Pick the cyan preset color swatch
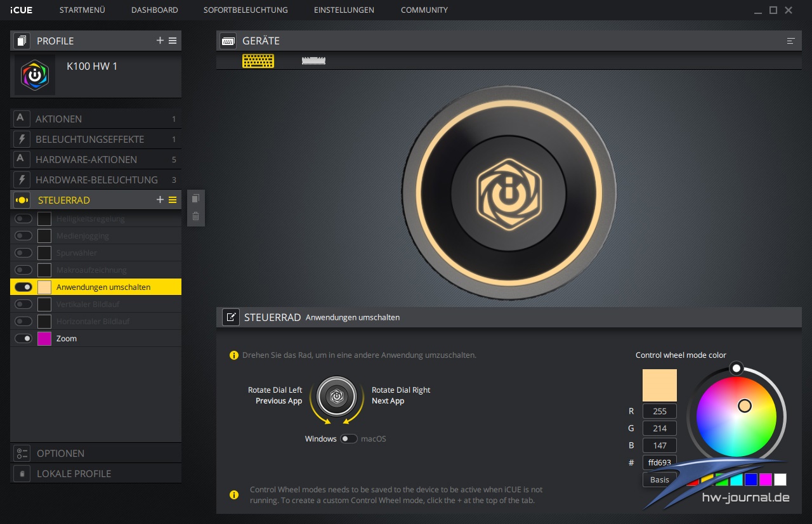This screenshot has height=524, width=812. pyautogui.click(x=737, y=480)
